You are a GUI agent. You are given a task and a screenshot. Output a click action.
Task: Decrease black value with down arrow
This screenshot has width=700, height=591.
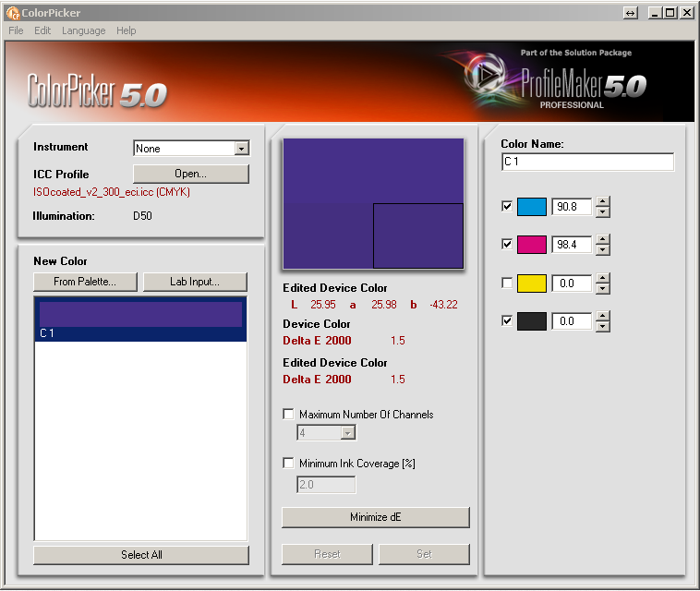point(603,326)
